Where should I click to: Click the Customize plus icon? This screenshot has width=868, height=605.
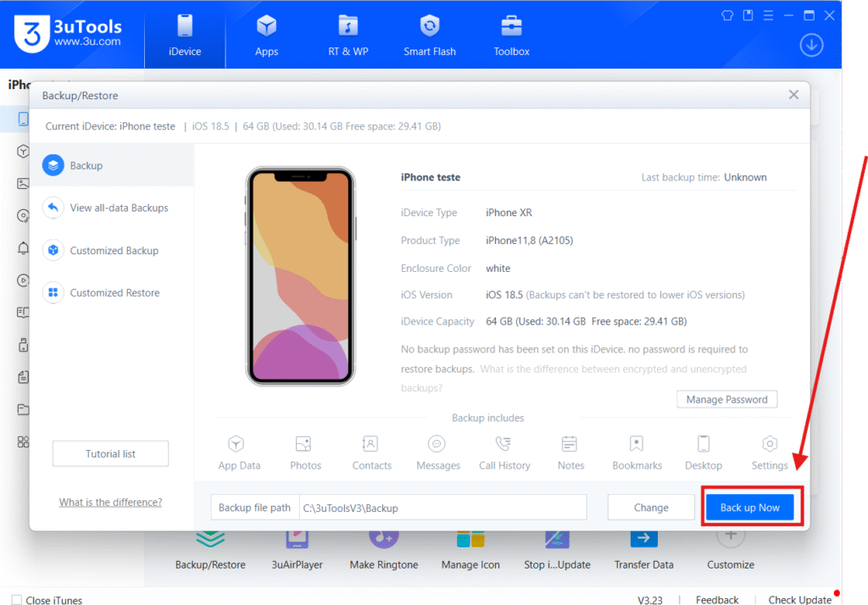pyautogui.click(x=731, y=536)
